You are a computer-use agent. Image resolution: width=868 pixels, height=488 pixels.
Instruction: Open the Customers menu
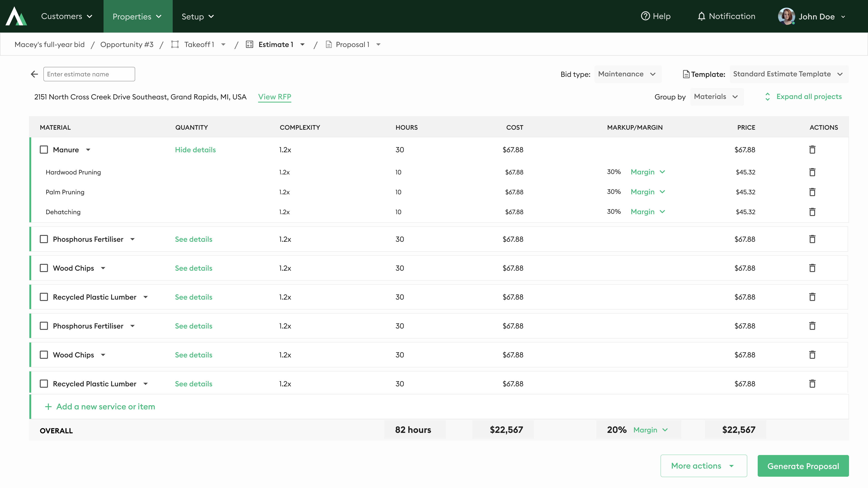[x=66, y=16]
